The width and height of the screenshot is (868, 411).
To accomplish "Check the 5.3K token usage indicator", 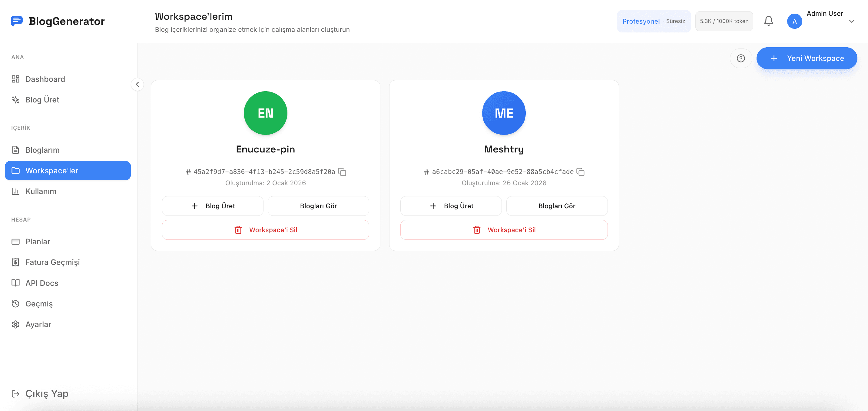I will (724, 21).
